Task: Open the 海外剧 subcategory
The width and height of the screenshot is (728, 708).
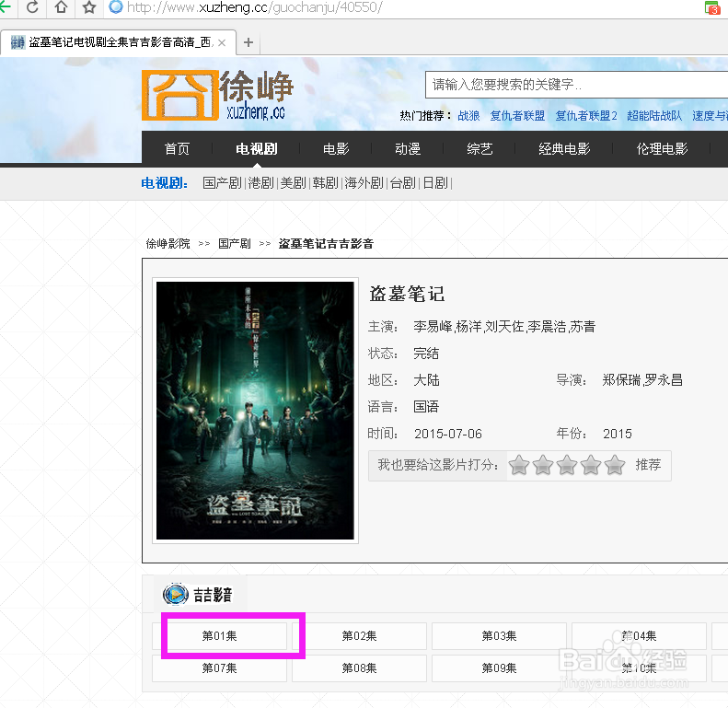Action: (x=364, y=183)
